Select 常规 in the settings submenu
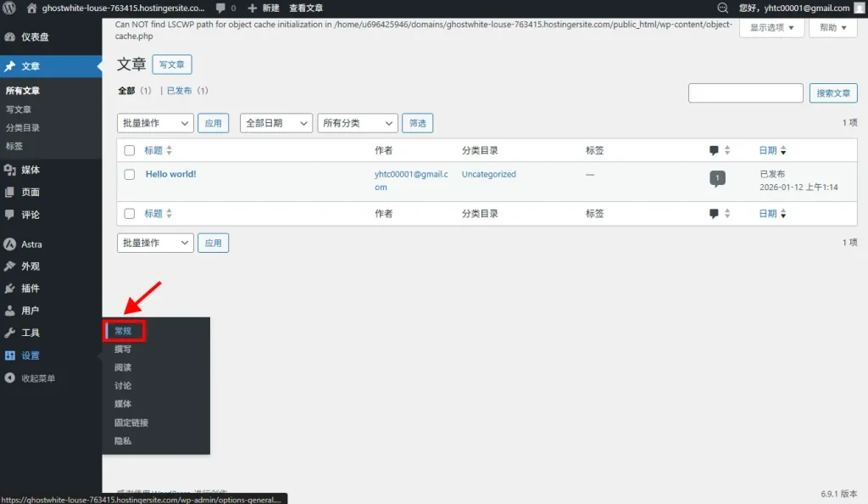Screen dimensions: 868x504 (x=124, y=331)
